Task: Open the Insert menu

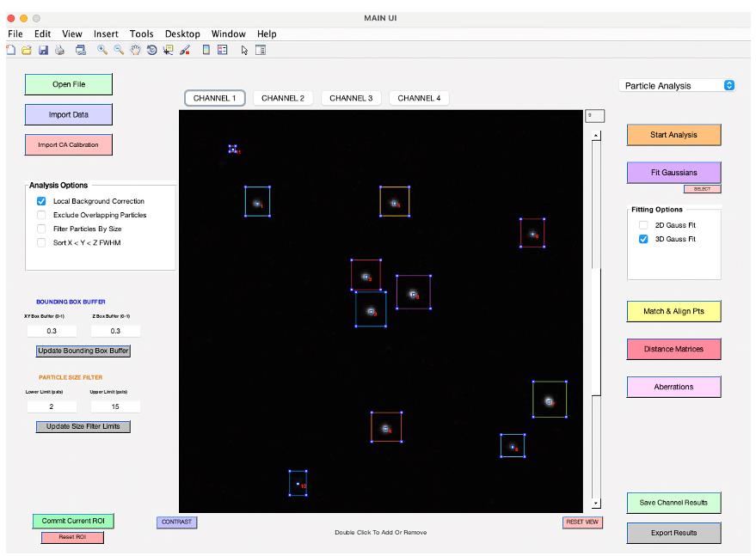Action: click(106, 34)
